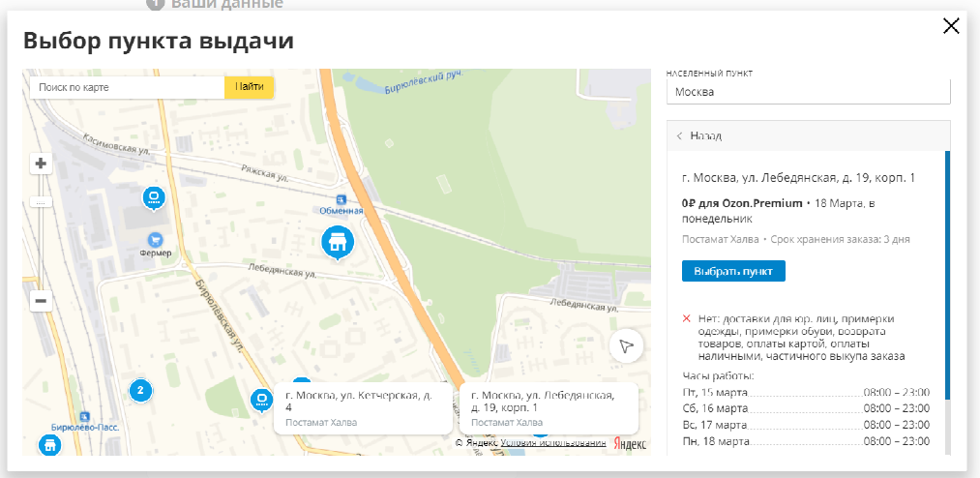The width and height of the screenshot is (980, 478).
Task: Click the Фермер shopping cart map icon
Action: coord(155,239)
